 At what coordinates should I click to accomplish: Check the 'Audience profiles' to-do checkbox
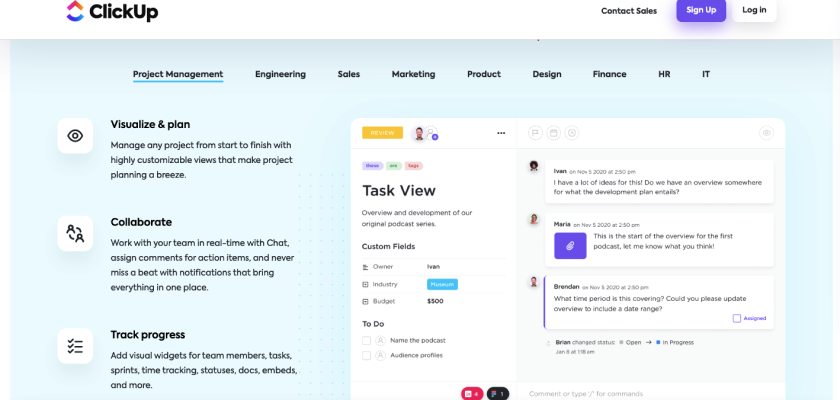tap(367, 355)
